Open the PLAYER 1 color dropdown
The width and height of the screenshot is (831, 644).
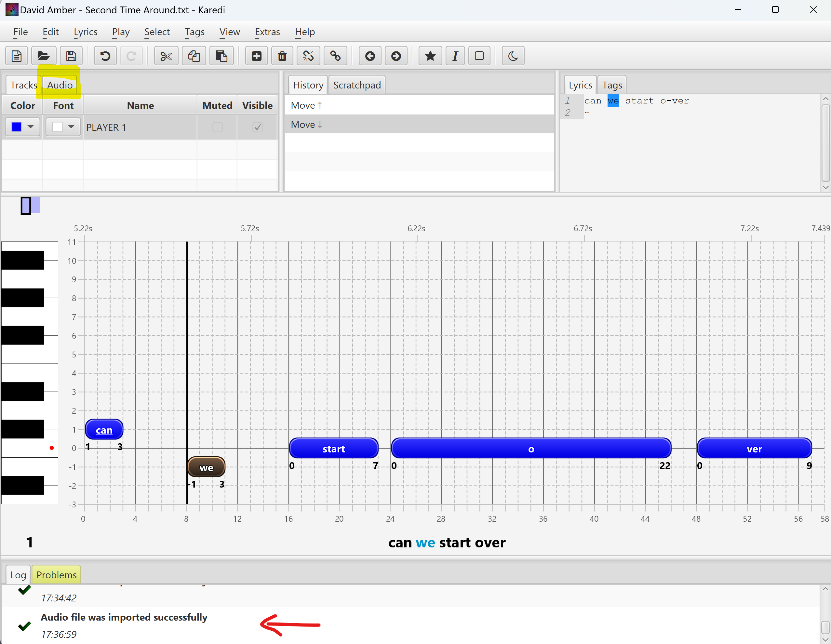pos(31,127)
